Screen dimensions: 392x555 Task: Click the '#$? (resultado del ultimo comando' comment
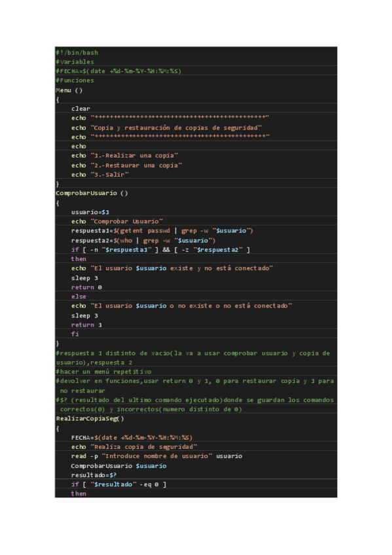[195, 404]
